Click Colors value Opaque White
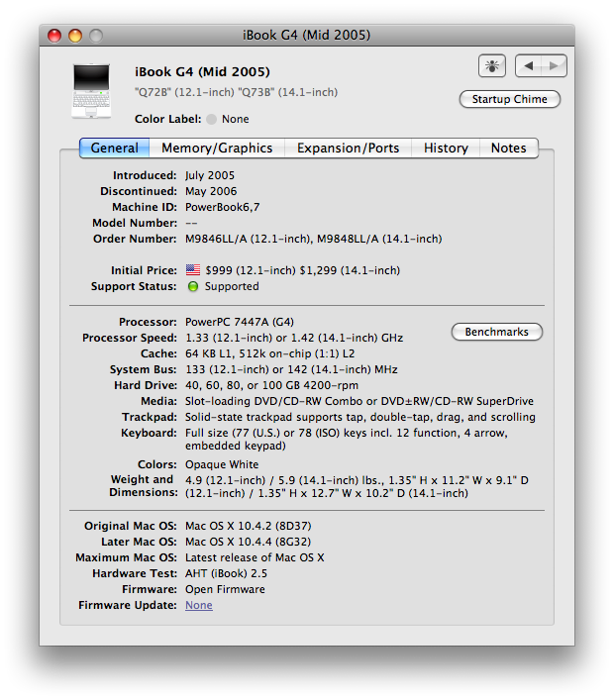This screenshot has height=700, width=614. 222,464
